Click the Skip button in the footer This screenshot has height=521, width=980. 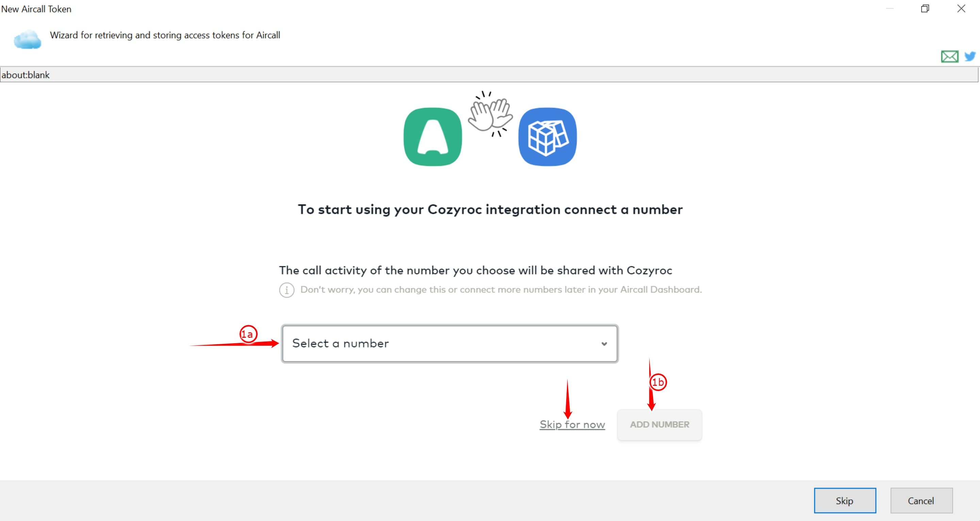[845, 501]
